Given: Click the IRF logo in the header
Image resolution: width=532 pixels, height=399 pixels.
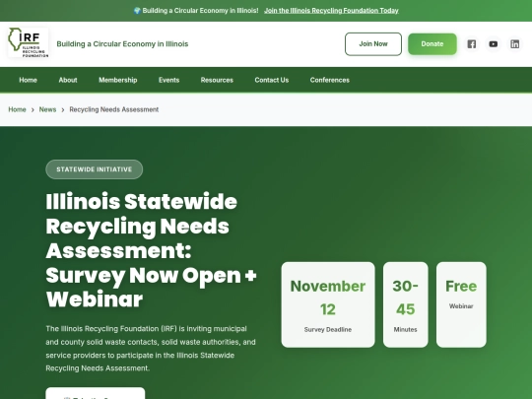Looking at the screenshot, I should [x=29, y=42].
